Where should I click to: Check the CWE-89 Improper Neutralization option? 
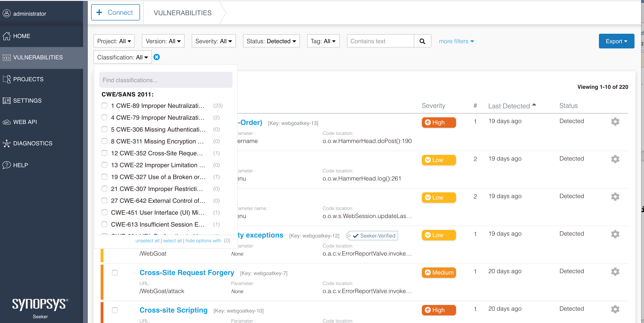click(x=104, y=106)
